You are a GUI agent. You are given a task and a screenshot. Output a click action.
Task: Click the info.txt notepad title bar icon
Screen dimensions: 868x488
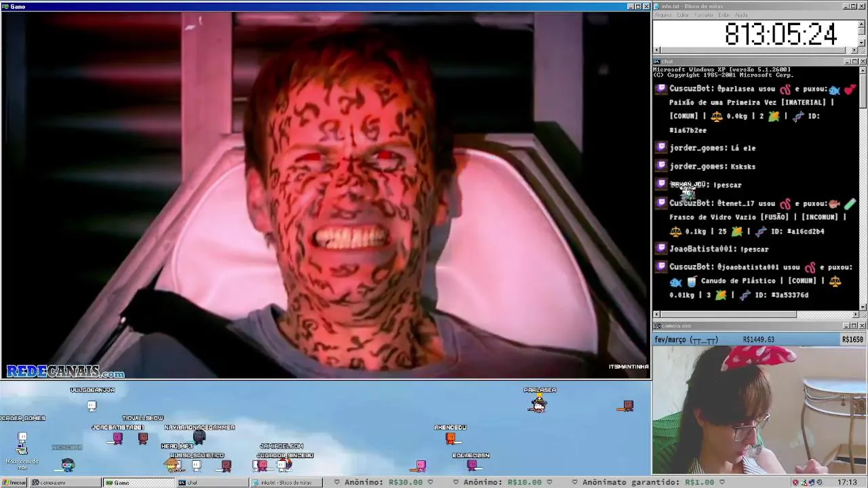point(656,6)
